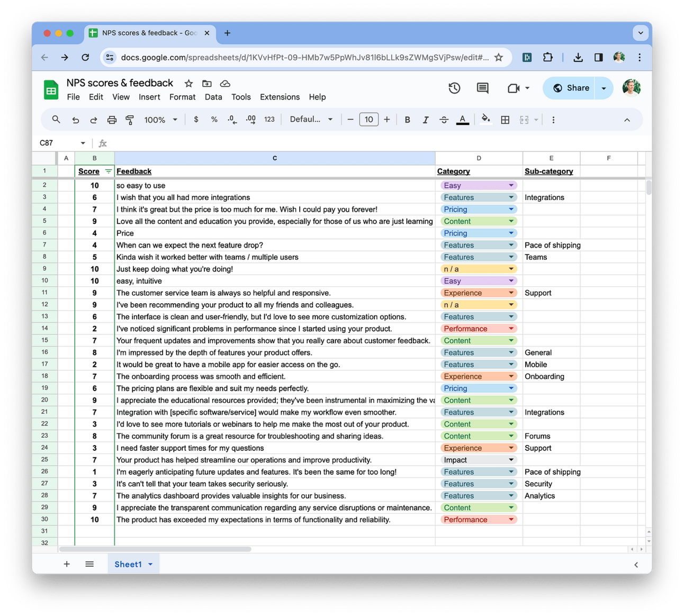Open the 100% zoom dropdown

point(161,120)
